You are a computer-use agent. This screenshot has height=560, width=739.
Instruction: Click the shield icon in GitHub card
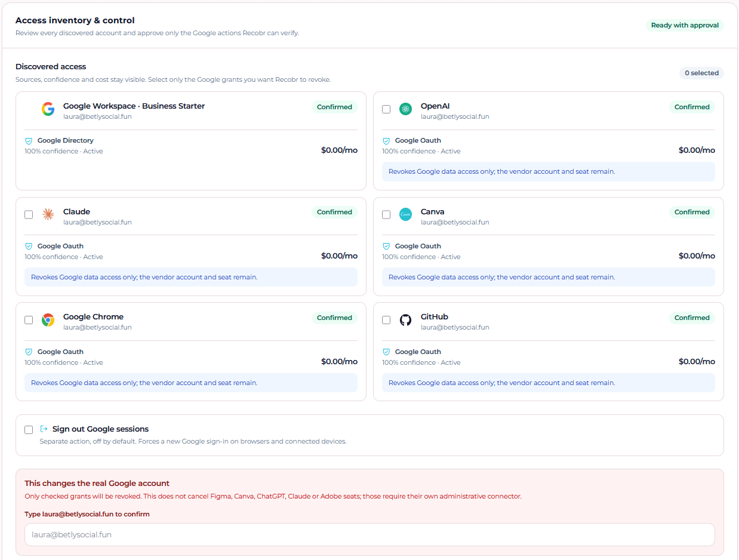(386, 352)
